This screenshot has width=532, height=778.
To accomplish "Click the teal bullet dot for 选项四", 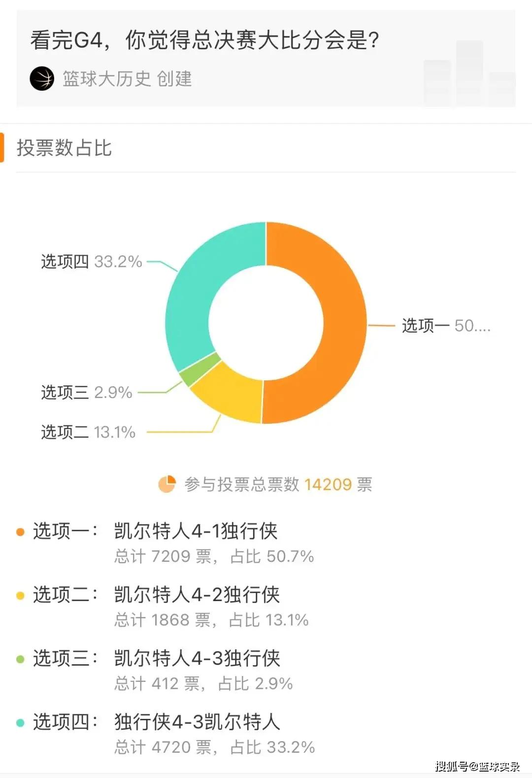I will coord(20,723).
